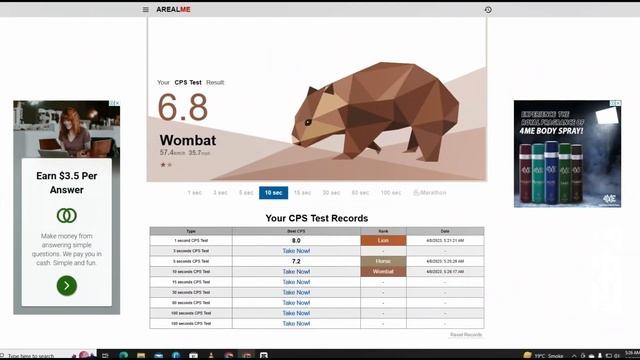Screen dimensions: 640x360
Task: Click the 8.0 best CPS value
Action: click(x=296, y=241)
